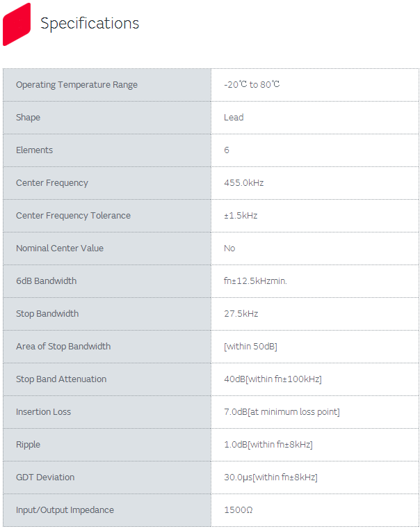Click the Center Frequency Tolerance label
The height and width of the screenshot is (529, 420).
[73, 216]
